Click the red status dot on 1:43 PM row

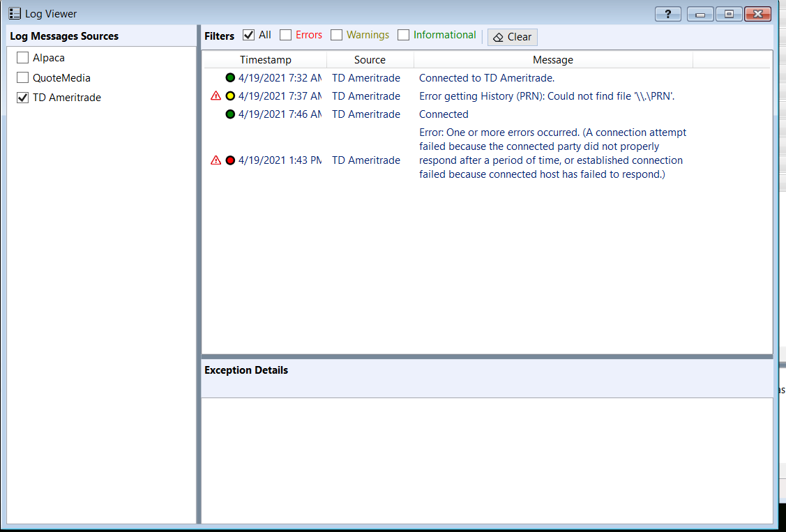pyautogui.click(x=230, y=160)
